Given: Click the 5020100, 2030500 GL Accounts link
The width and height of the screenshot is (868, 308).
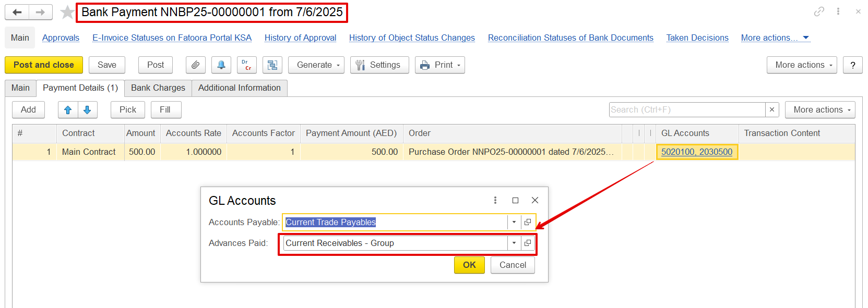Looking at the screenshot, I should [x=696, y=152].
